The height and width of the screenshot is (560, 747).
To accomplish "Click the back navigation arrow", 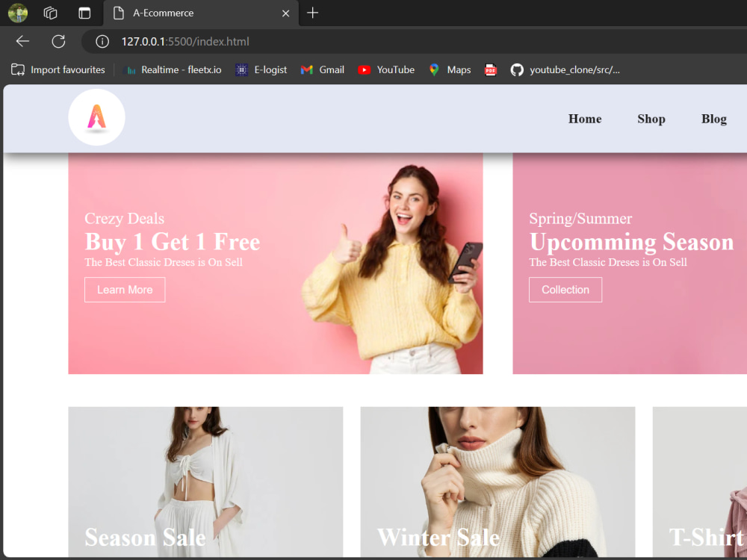I will [x=22, y=41].
